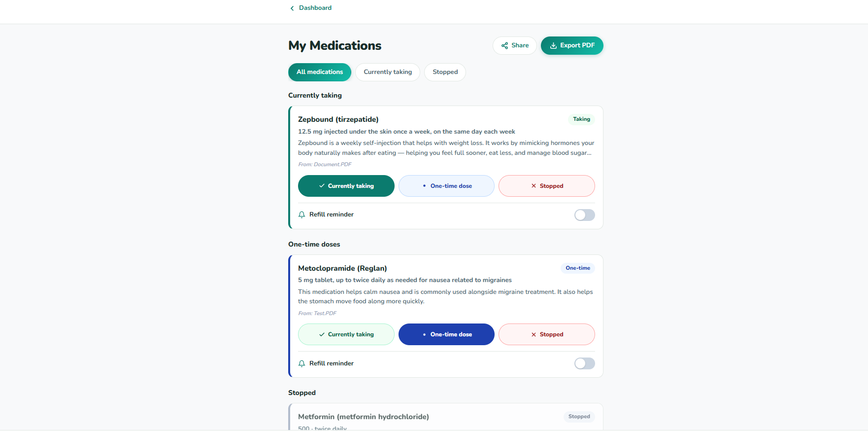The image size is (868, 431).
Task: Set Metoclopramide to One-time dose
Action: pos(446,334)
